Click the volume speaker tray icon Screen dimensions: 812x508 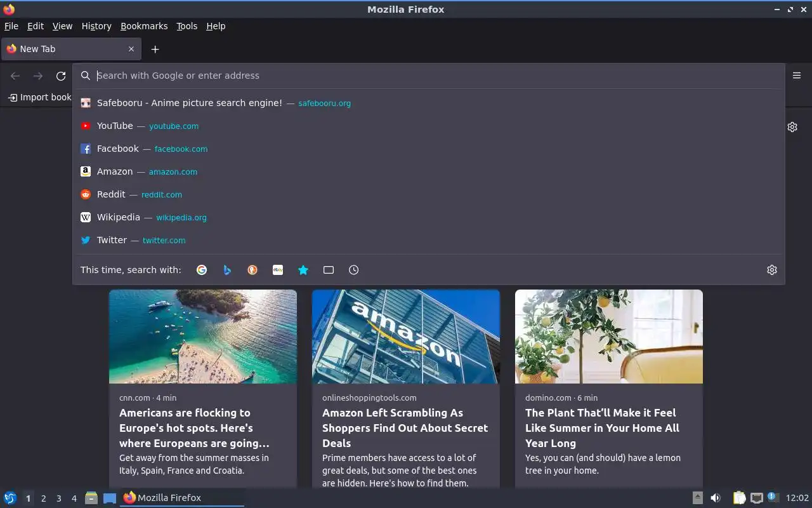(x=716, y=498)
